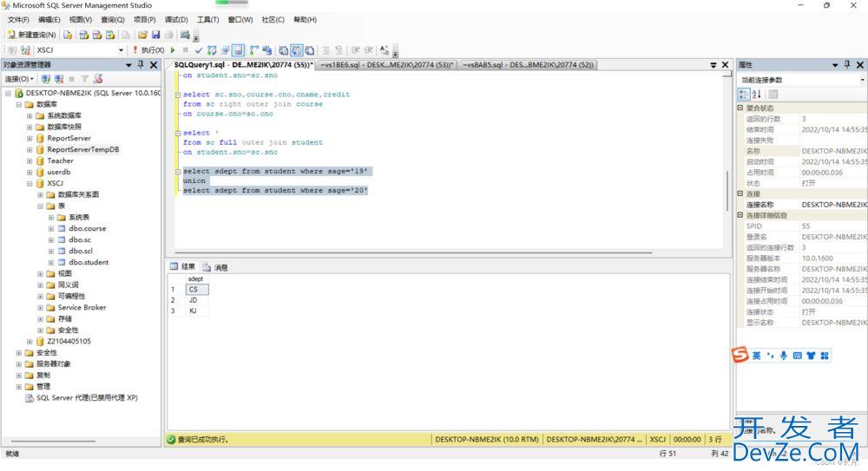Image resolution: width=868 pixels, height=471 pixels.
Task: Expand the Teacher database node
Action: pyautogui.click(x=30, y=161)
